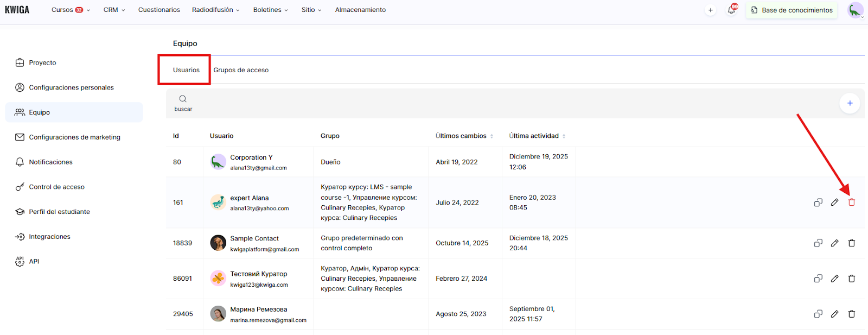Screen dimensions: 868x335
Task: Edit the expert Alana user
Action: (834, 203)
